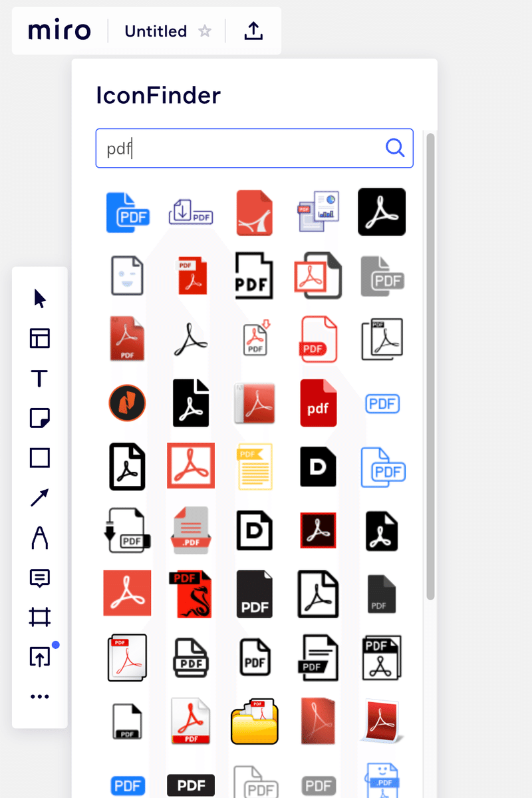Star the Untitled board
Screen dimensions: 532x798
(205, 31)
